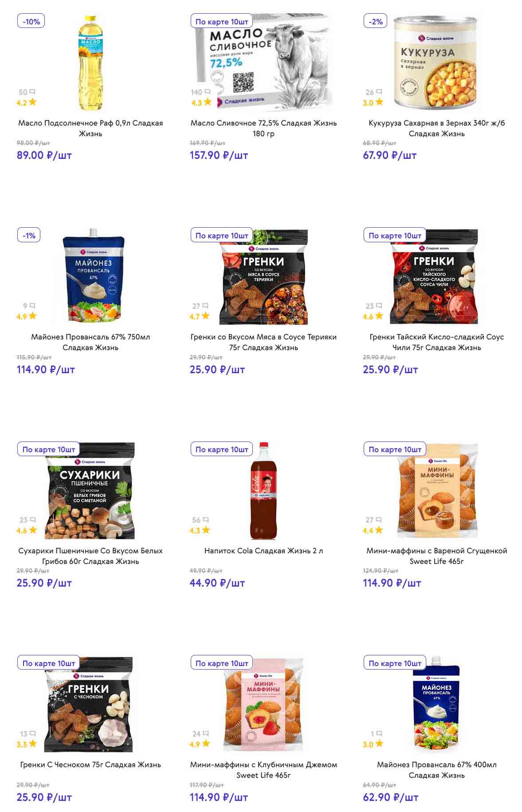
Task: Click rating star on butter 72.5% product
Action: tap(207, 102)
